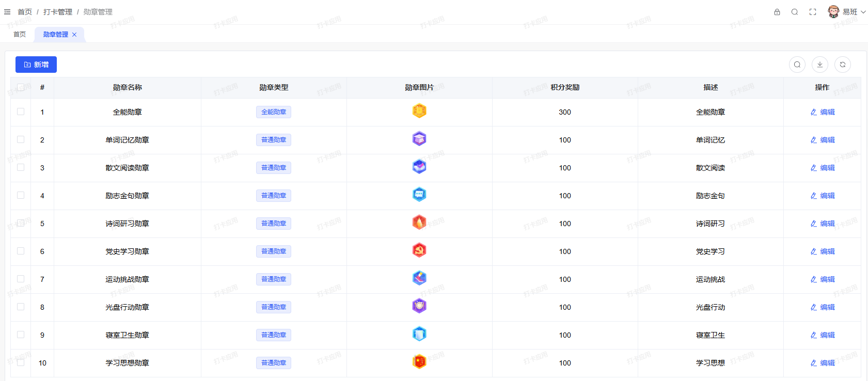Image resolution: width=868 pixels, height=381 pixels.
Task: Click the lock screen icon
Action: [777, 12]
